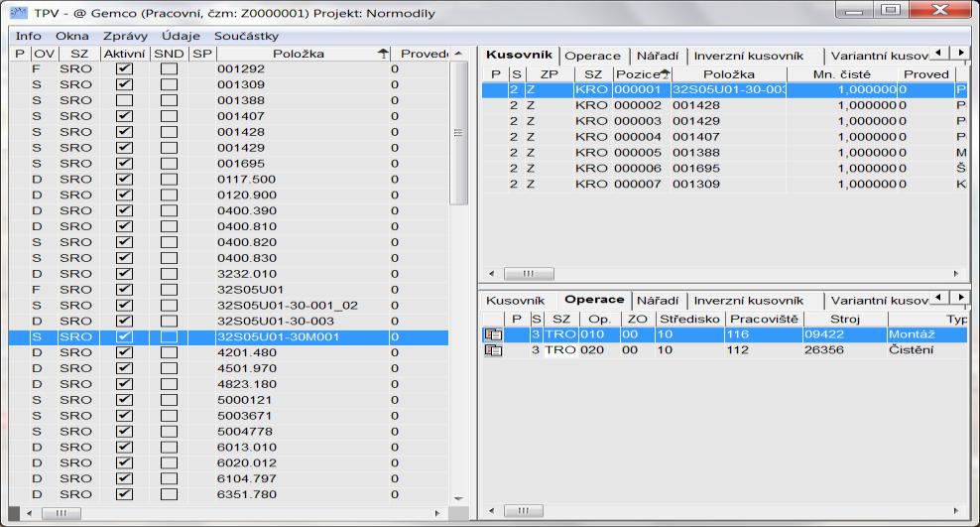Select item 32S05U01-30M001 in left list
This screenshot has height=527, width=980.
point(229,337)
